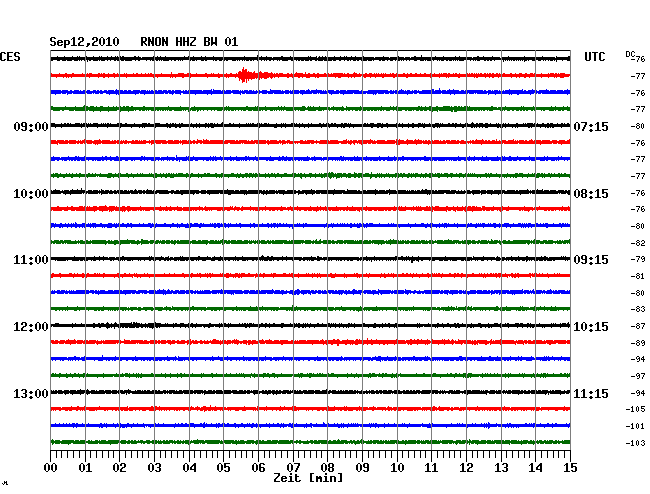Click the seismic event burst on red trace
The height and width of the screenshot is (494, 650).
click(253, 75)
